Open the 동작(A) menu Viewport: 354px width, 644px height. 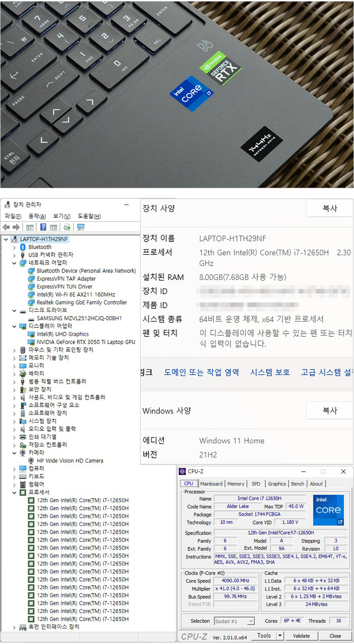tap(37, 216)
